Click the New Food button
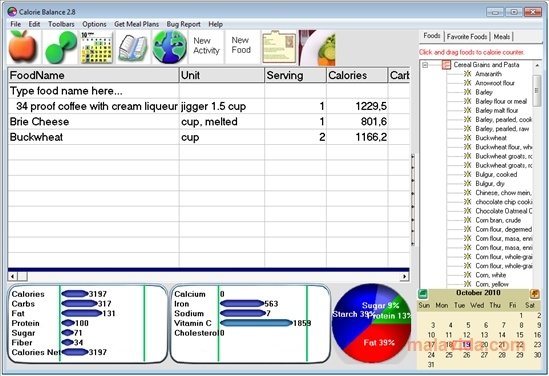This screenshot has width=549, height=376. (x=241, y=46)
